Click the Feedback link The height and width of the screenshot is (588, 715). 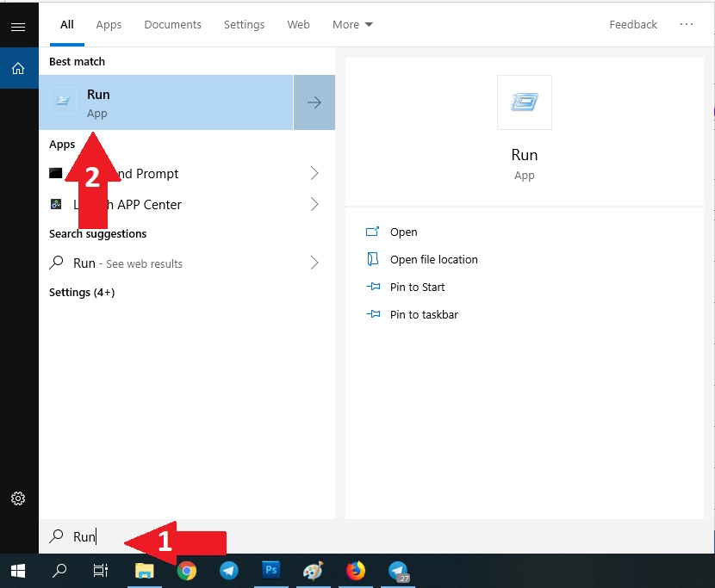click(x=633, y=25)
